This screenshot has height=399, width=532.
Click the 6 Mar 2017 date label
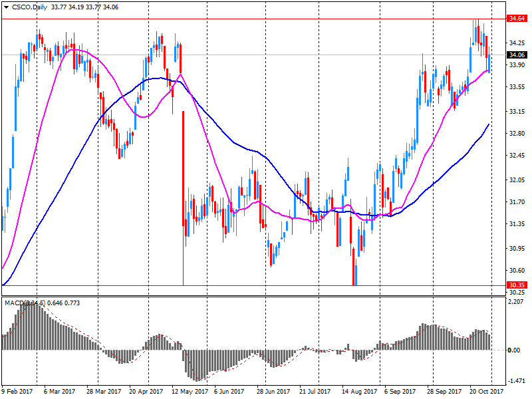[x=59, y=391]
